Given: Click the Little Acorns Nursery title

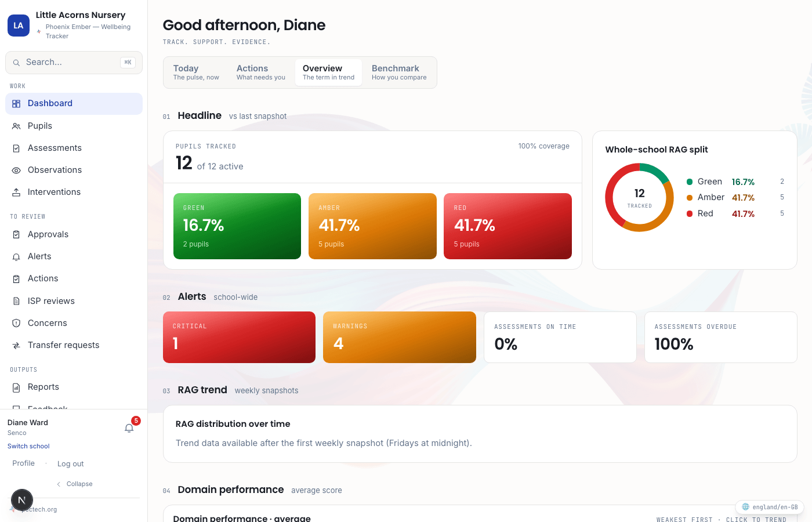Looking at the screenshot, I should coord(81,15).
